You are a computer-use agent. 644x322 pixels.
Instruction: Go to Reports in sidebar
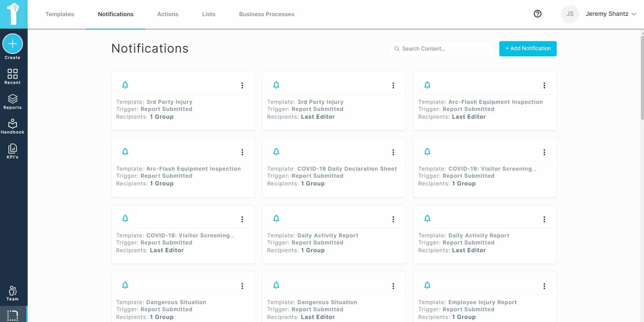point(12,101)
